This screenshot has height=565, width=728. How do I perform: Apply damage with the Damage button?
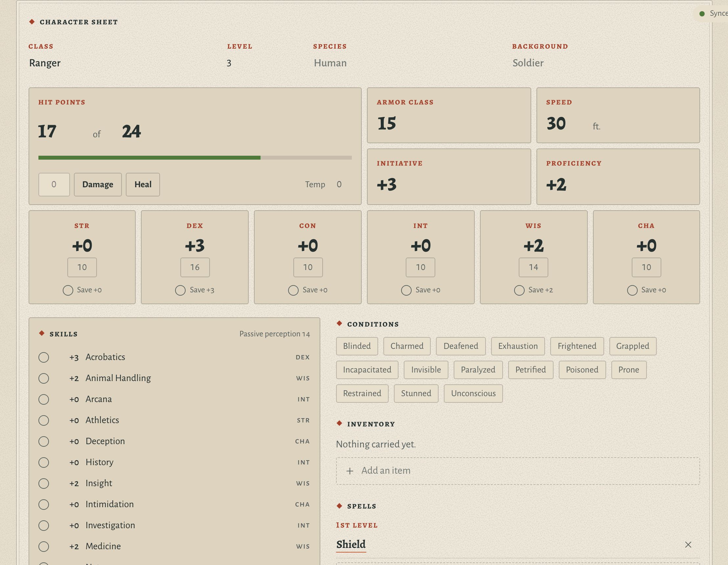point(98,184)
